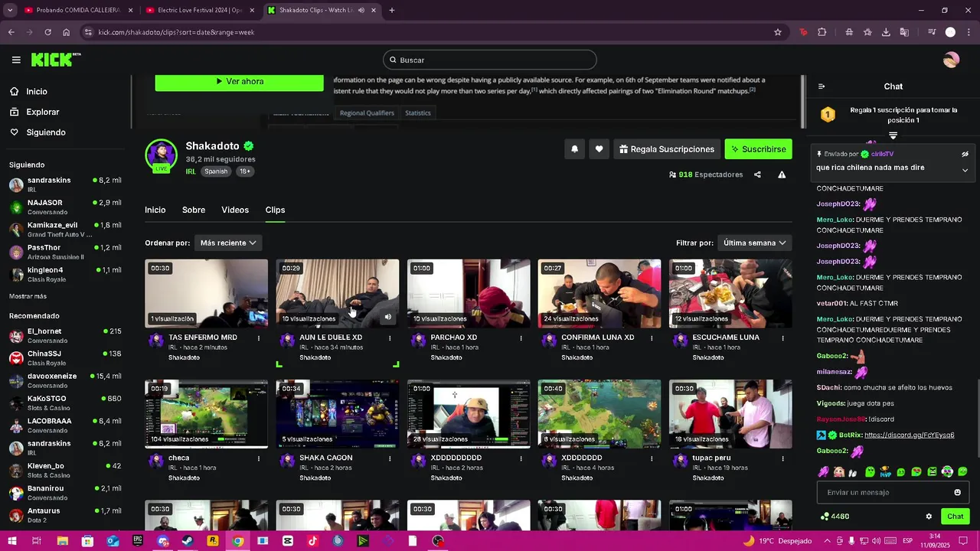Click the report warning triangle icon

(x=782, y=174)
